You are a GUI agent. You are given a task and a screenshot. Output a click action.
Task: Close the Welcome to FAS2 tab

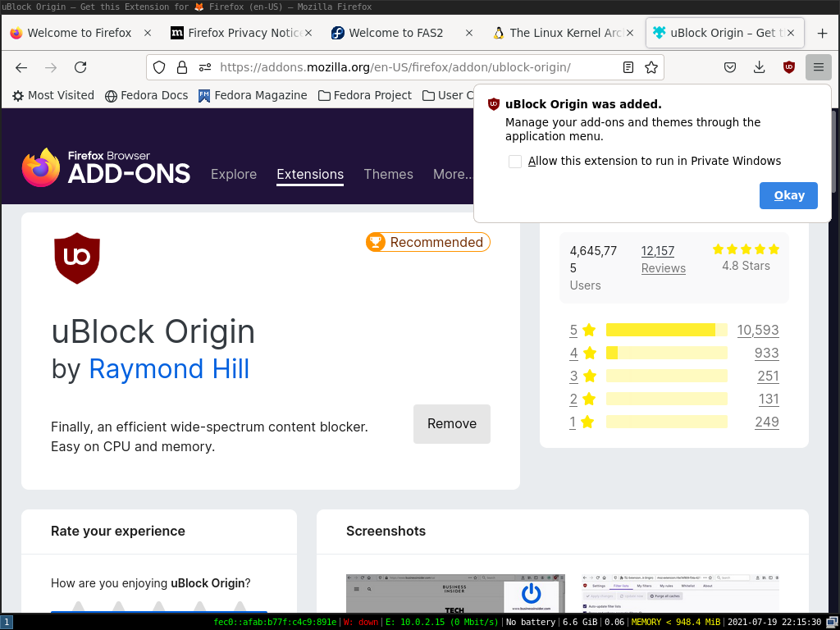click(x=468, y=33)
